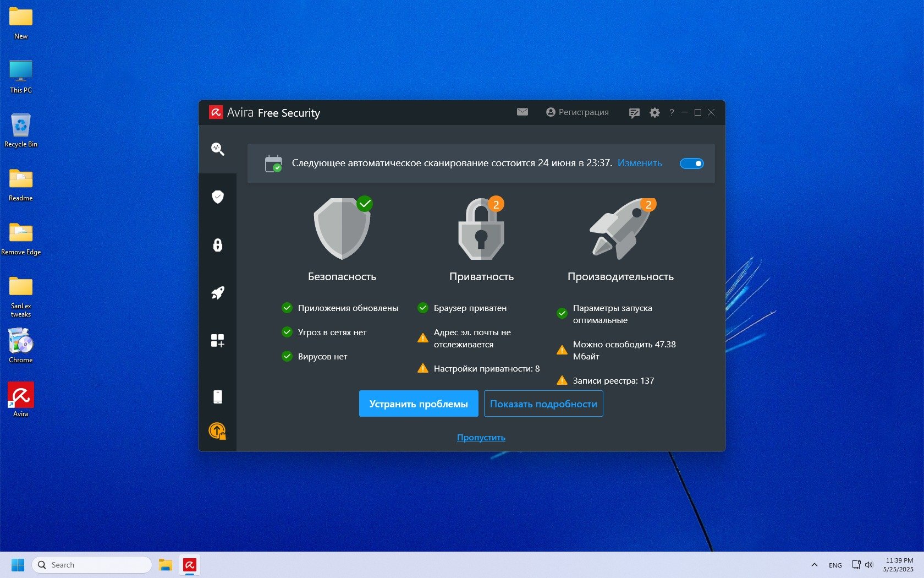
Task: Click the Показать подробности button
Action: point(543,403)
